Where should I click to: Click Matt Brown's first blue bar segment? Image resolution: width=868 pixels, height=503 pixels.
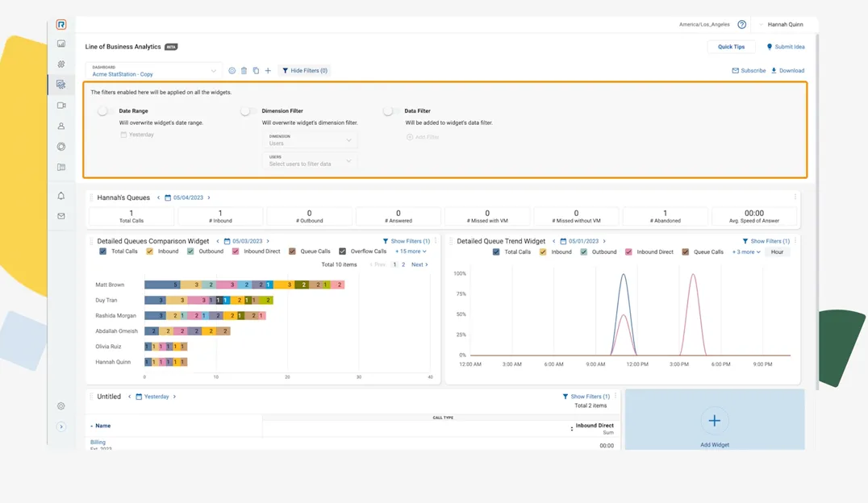[x=161, y=285]
